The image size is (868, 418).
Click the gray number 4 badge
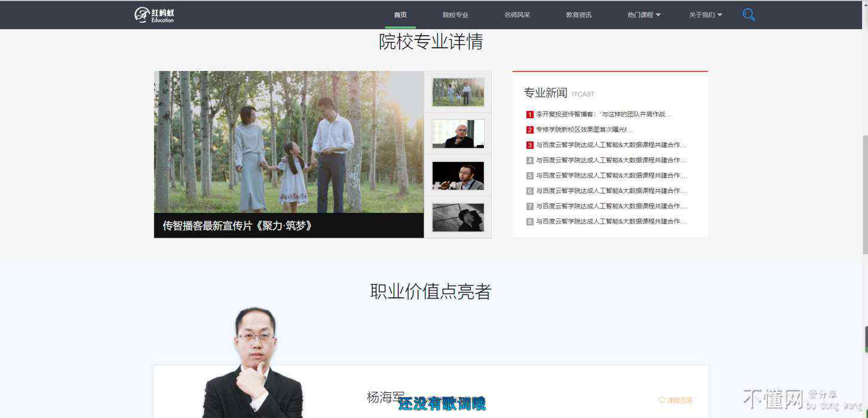tap(530, 161)
